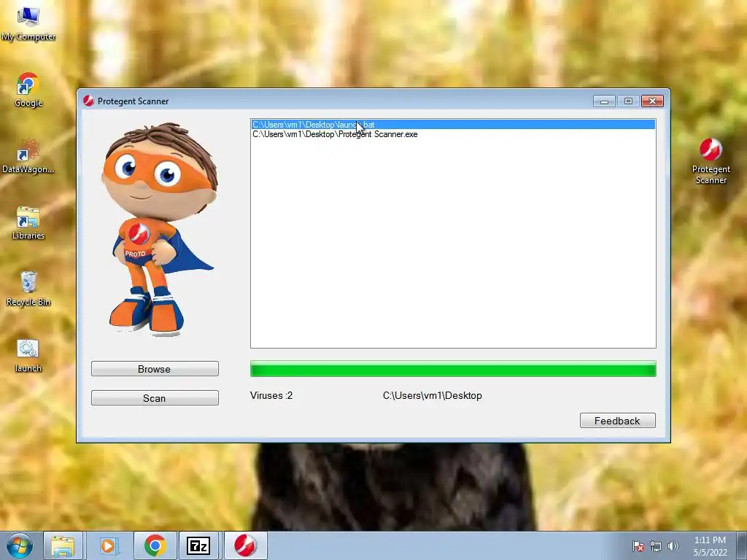Minimize the Protegent Scanner window
Screen dimensions: 747x560
pyautogui.click(x=604, y=101)
